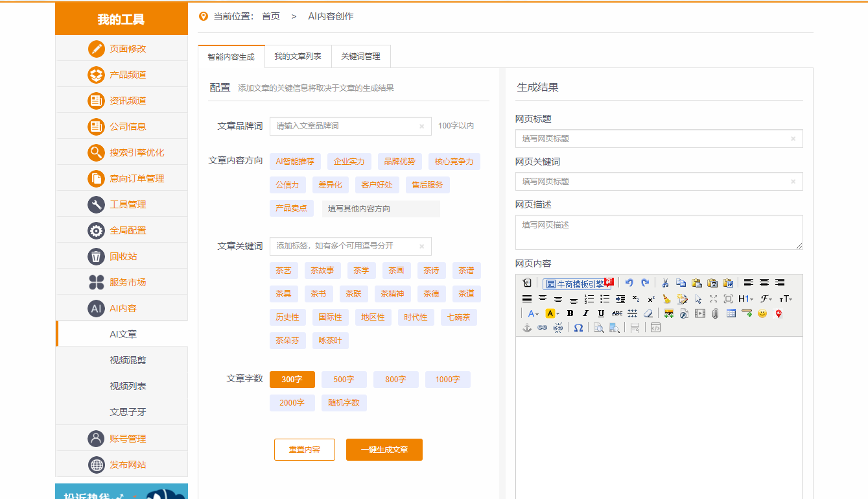Toggle the 售后服务 direction tag
The height and width of the screenshot is (499, 868).
point(428,185)
